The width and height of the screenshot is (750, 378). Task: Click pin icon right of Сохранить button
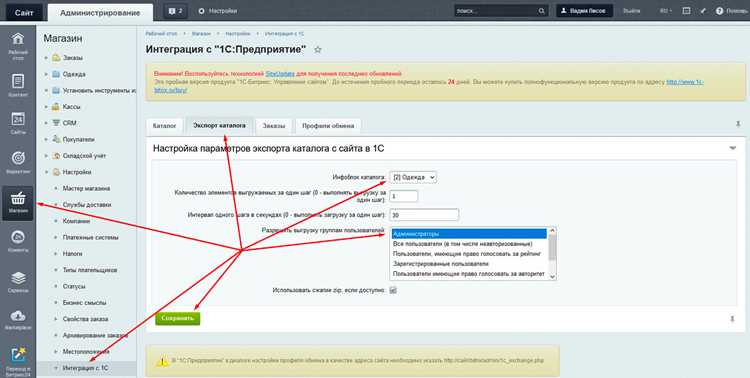pos(732,319)
